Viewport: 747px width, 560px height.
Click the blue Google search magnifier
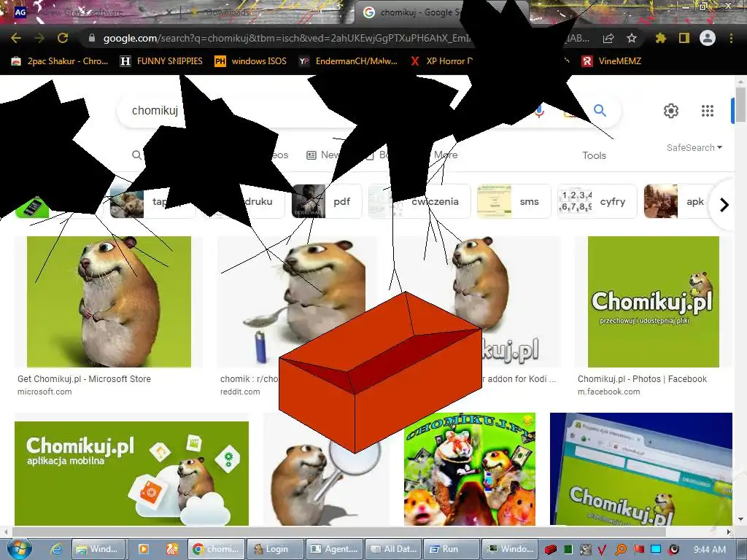(600, 111)
